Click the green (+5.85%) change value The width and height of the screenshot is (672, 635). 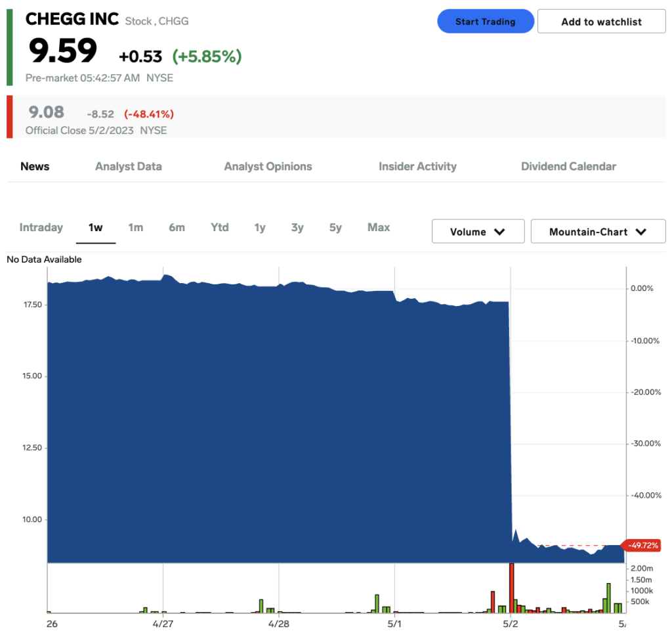[207, 56]
